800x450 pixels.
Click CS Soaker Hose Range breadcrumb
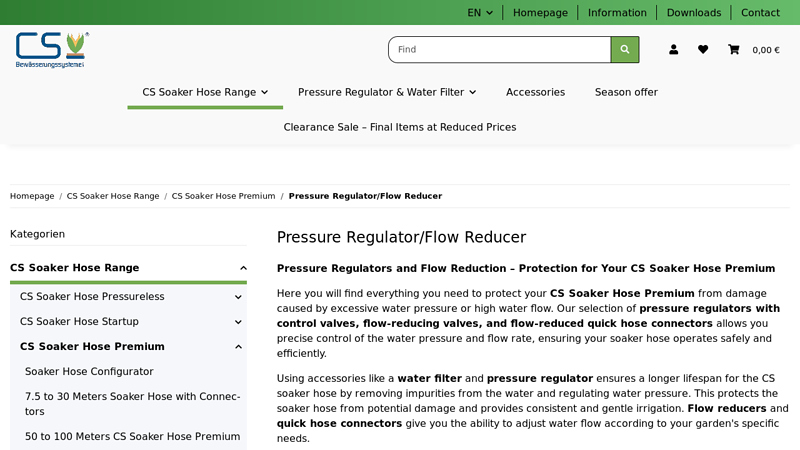pos(113,196)
